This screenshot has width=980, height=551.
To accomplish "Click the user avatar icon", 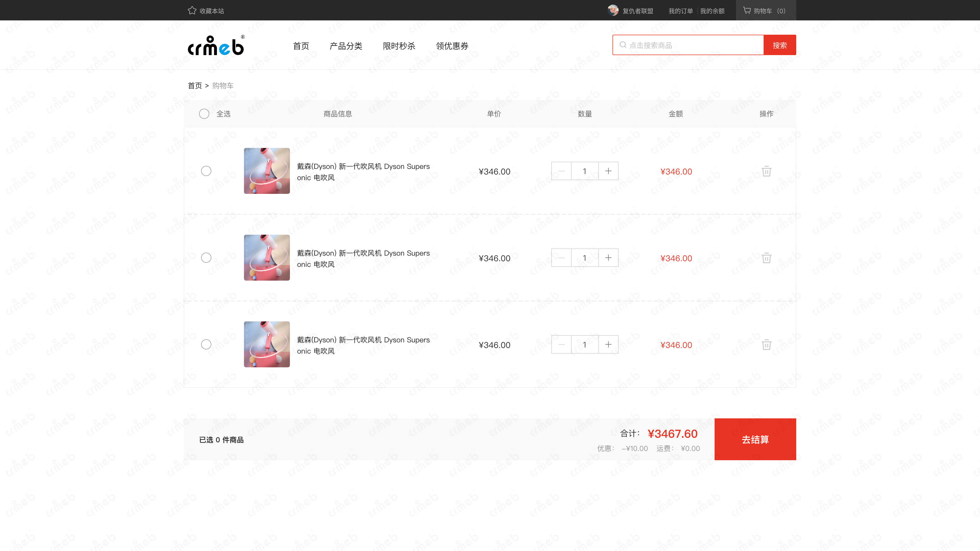I will pos(613,11).
